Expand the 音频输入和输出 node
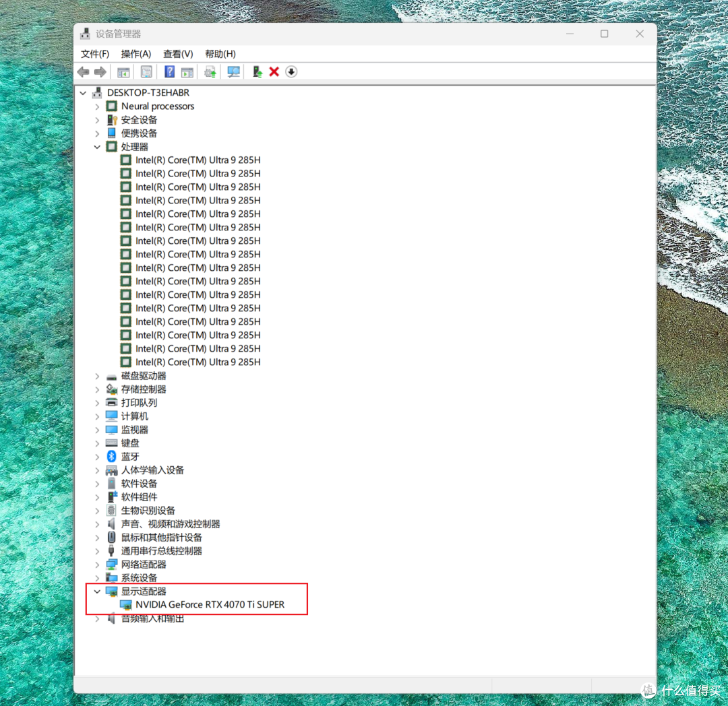The width and height of the screenshot is (728, 706). (97, 619)
